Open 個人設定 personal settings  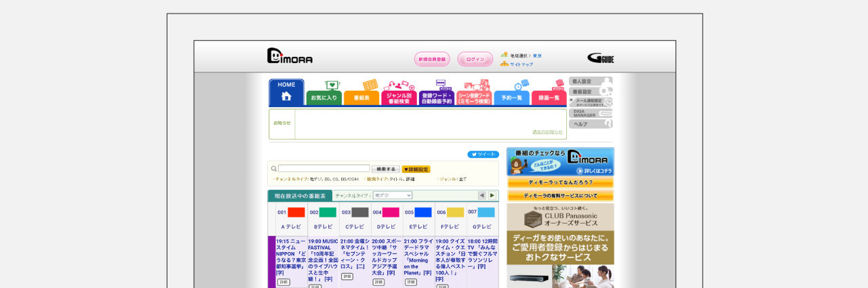tap(591, 81)
